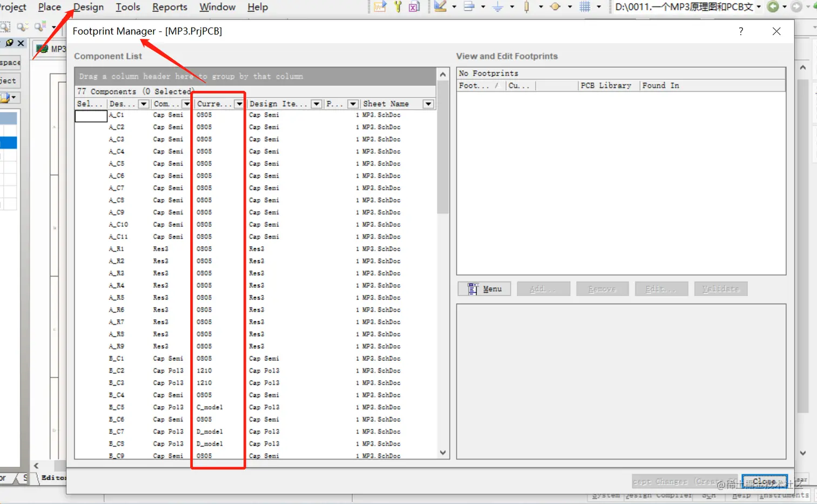Select the A_R9 component row

255,346
